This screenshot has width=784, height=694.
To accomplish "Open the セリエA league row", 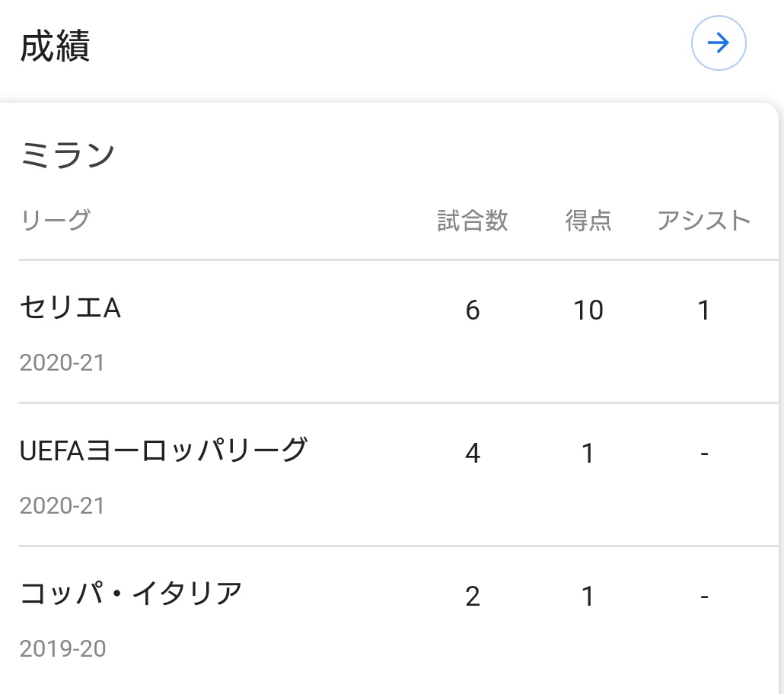I will [x=399, y=332].
